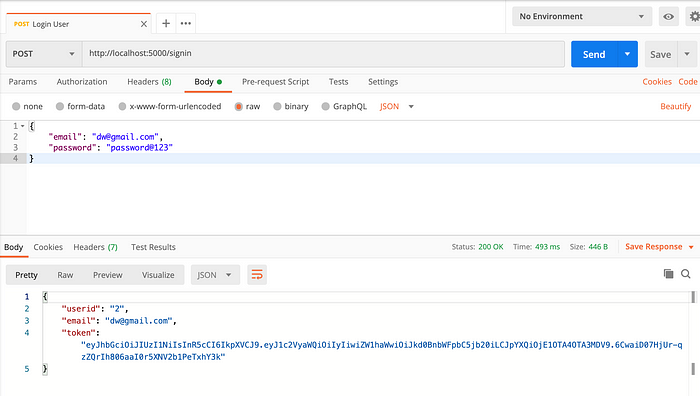
Task: Toggle word wrap icon in response toolbar
Action: (x=257, y=275)
